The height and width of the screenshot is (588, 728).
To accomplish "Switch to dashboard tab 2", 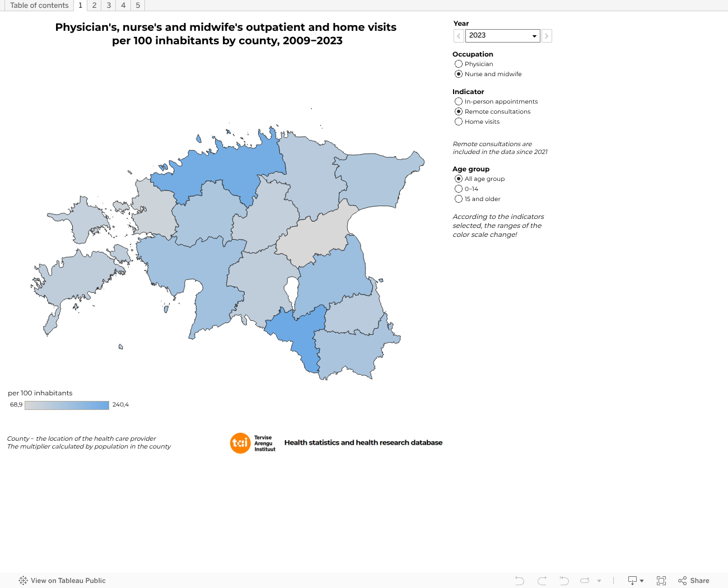I will pos(94,6).
